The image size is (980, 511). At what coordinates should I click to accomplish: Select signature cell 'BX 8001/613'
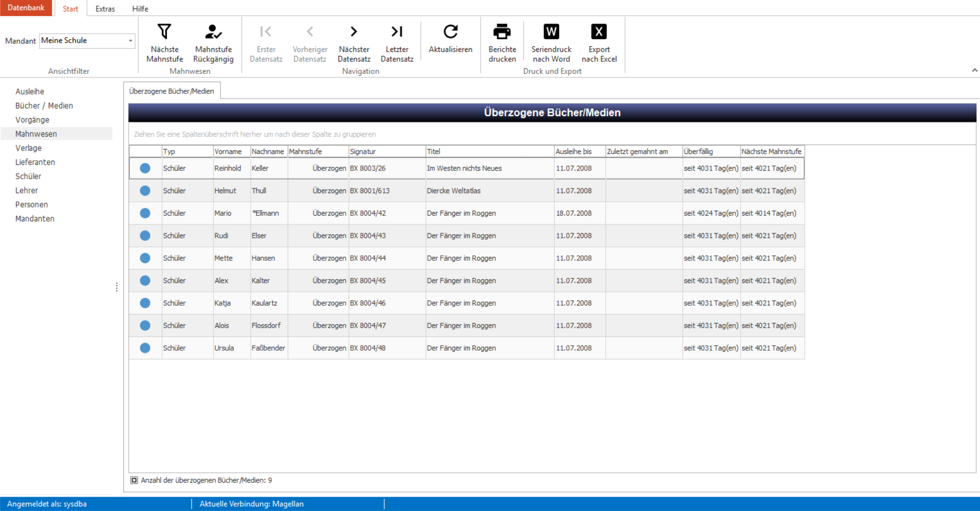[x=387, y=191]
